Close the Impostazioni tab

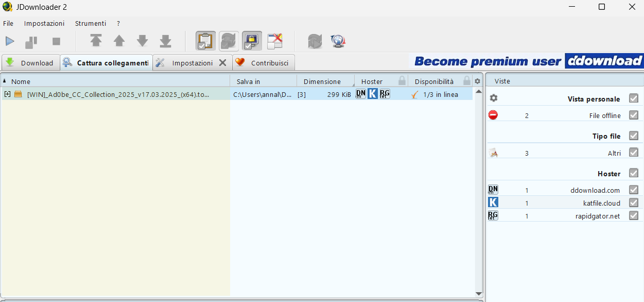tap(222, 63)
